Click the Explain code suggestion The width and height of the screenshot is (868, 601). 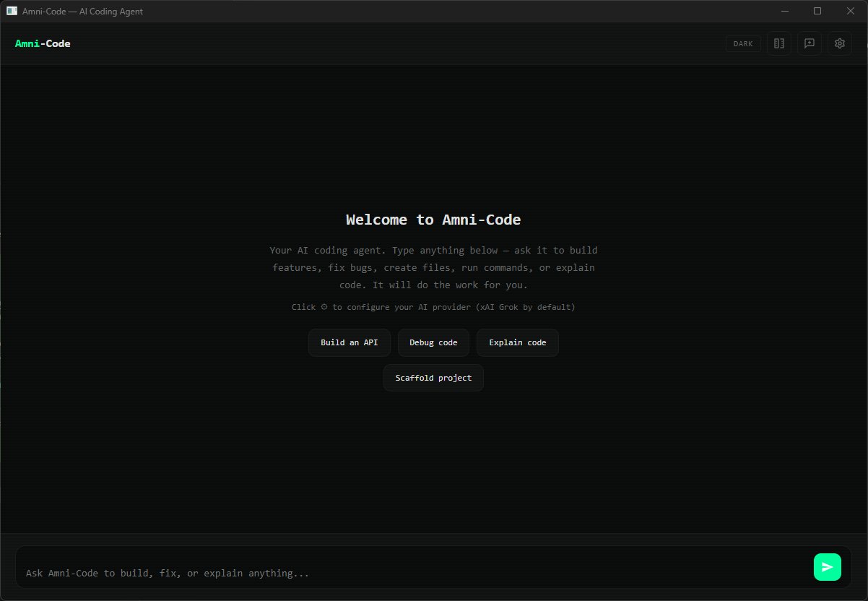(x=517, y=342)
